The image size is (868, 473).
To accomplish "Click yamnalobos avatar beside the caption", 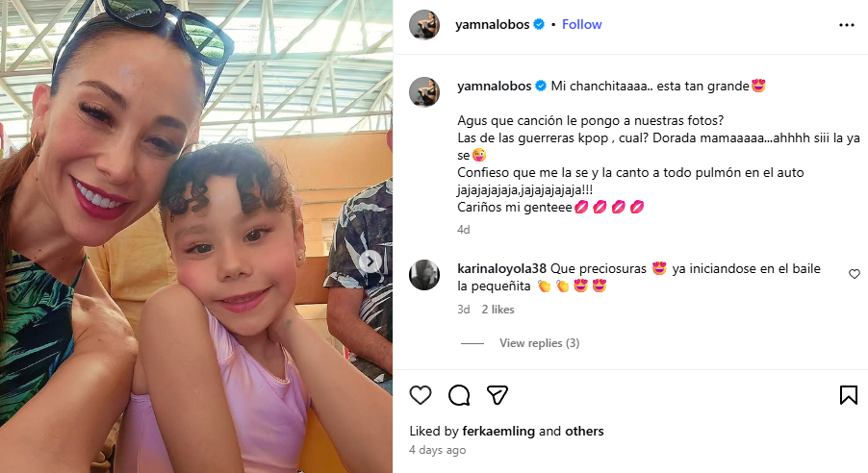I will tap(424, 91).
